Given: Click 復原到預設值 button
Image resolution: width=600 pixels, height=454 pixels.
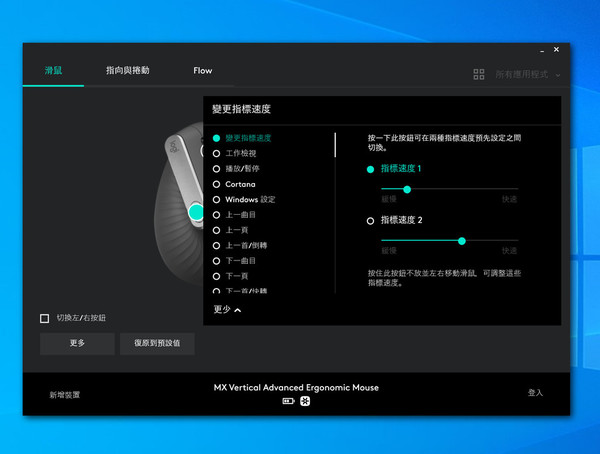Looking at the screenshot, I should coord(157,343).
